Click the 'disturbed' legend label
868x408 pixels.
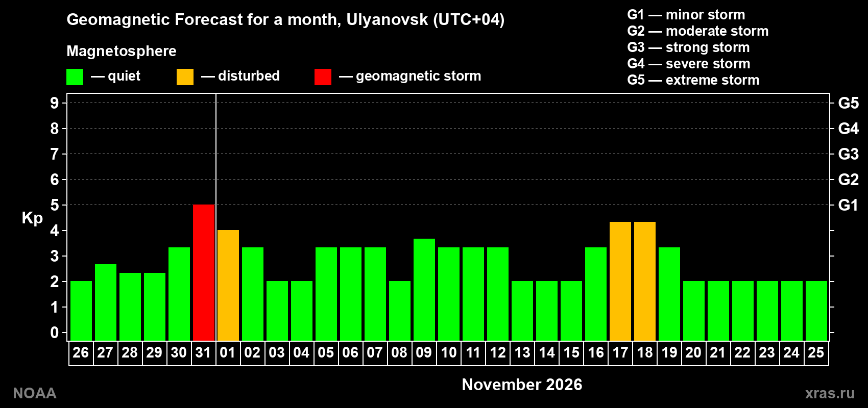249,76
